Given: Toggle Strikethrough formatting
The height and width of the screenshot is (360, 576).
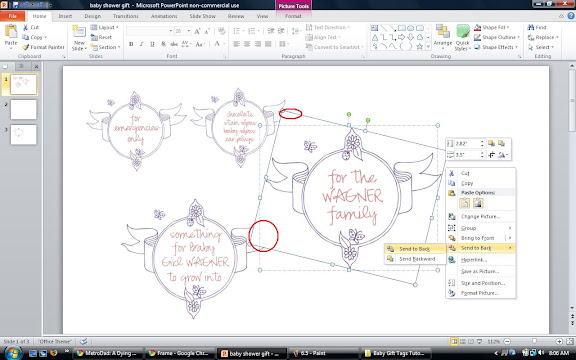Looking at the screenshot, I should [x=174, y=44].
